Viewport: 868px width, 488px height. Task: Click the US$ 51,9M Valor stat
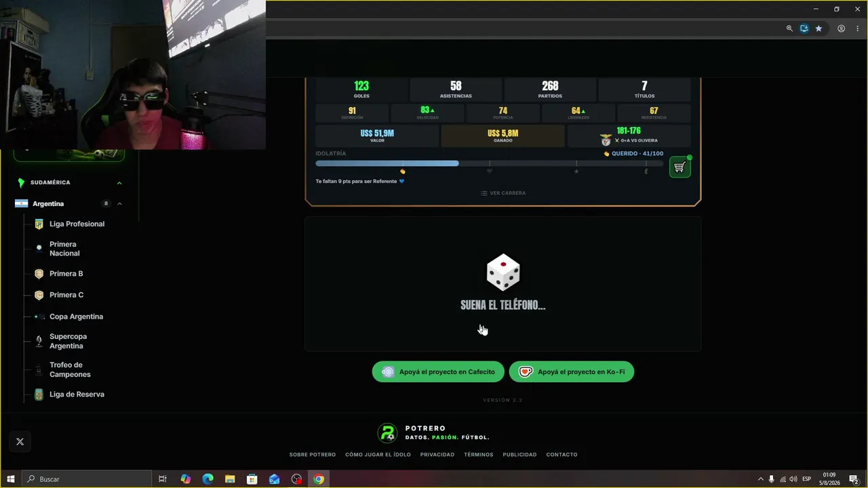(x=377, y=136)
